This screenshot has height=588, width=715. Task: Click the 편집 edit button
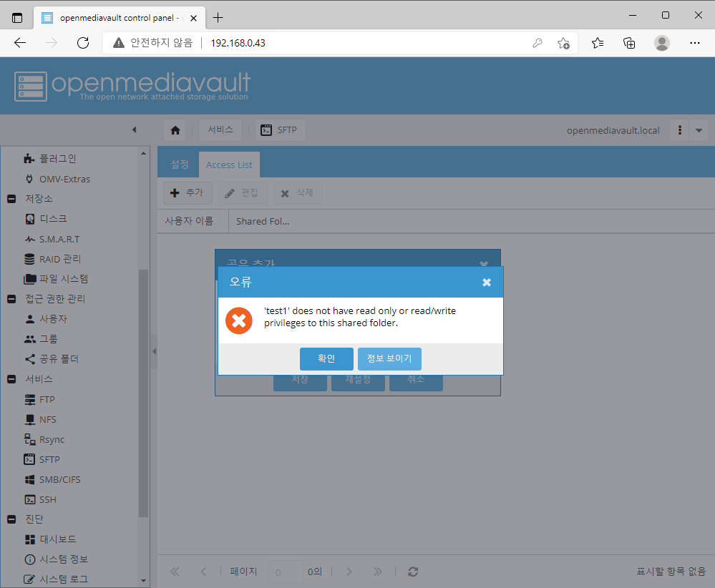242,193
